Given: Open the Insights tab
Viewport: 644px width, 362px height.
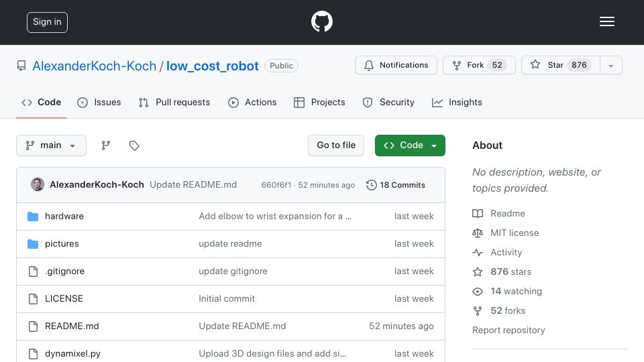Looking at the screenshot, I should point(457,102).
